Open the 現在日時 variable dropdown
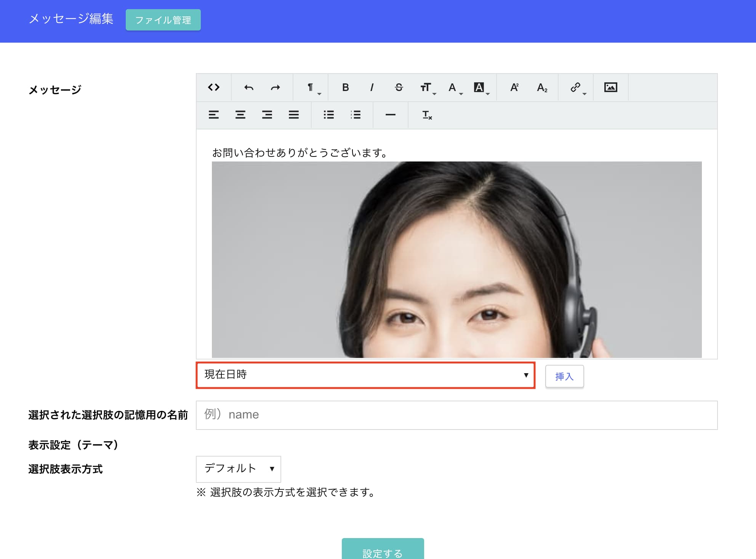The image size is (756, 559). (365, 375)
